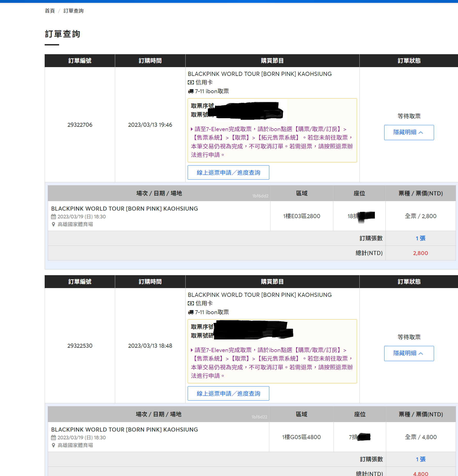Click the red 2,800 total amount
This screenshot has height=476, width=458.
coord(420,253)
